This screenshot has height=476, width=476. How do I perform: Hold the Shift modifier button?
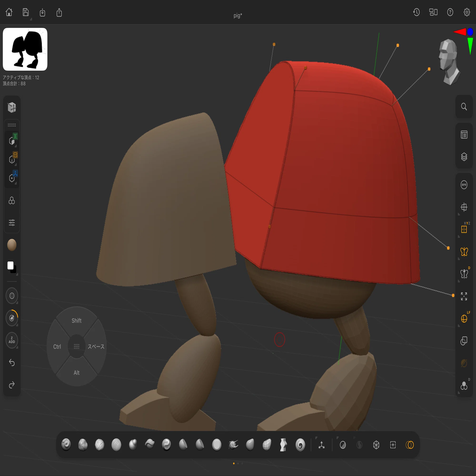click(x=77, y=321)
